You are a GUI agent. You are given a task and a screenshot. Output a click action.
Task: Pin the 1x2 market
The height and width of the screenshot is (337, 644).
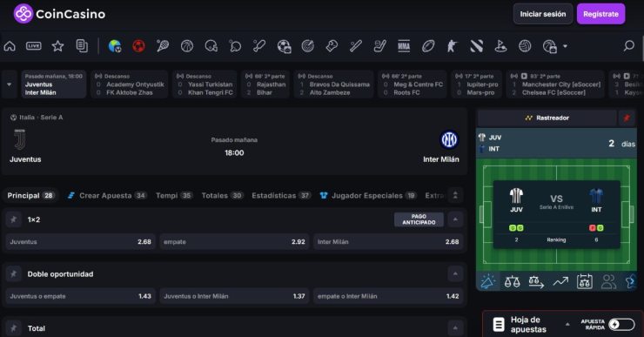pyautogui.click(x=14, y=219)
